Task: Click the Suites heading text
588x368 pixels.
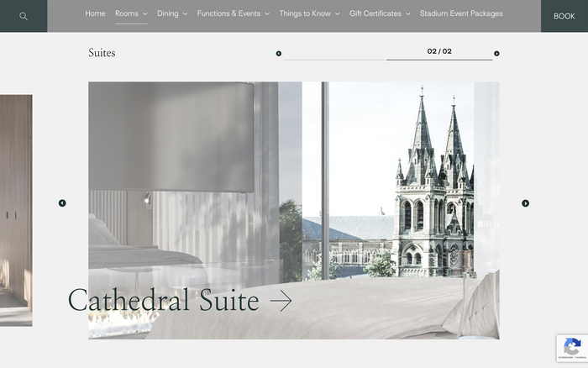Action: pyautogui.click(x=102, y=53)
